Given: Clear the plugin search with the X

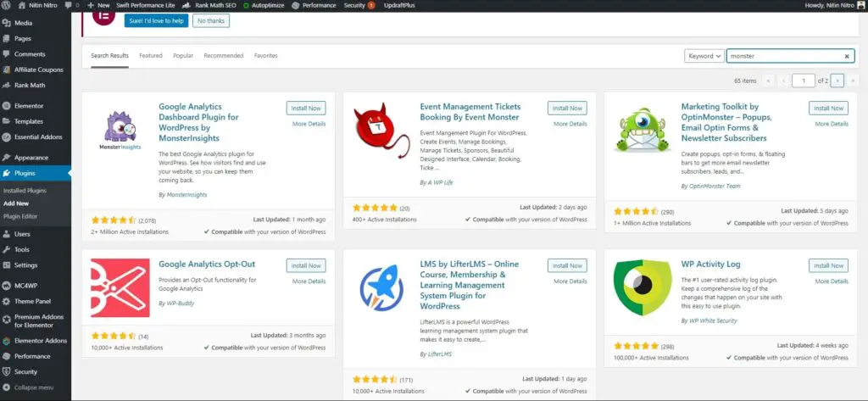Looking at the screenshot, I should pyautogui.click(x=847, y=56).
